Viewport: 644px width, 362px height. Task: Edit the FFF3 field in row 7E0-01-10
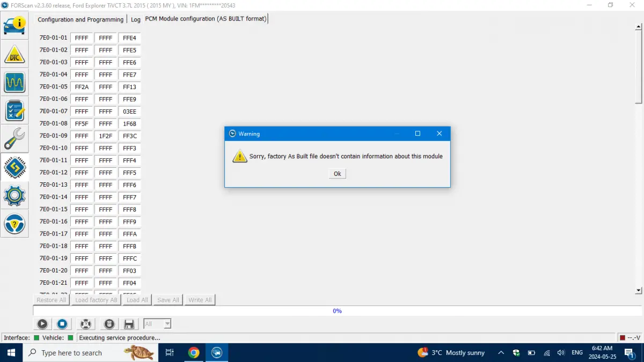click(129, 148)
